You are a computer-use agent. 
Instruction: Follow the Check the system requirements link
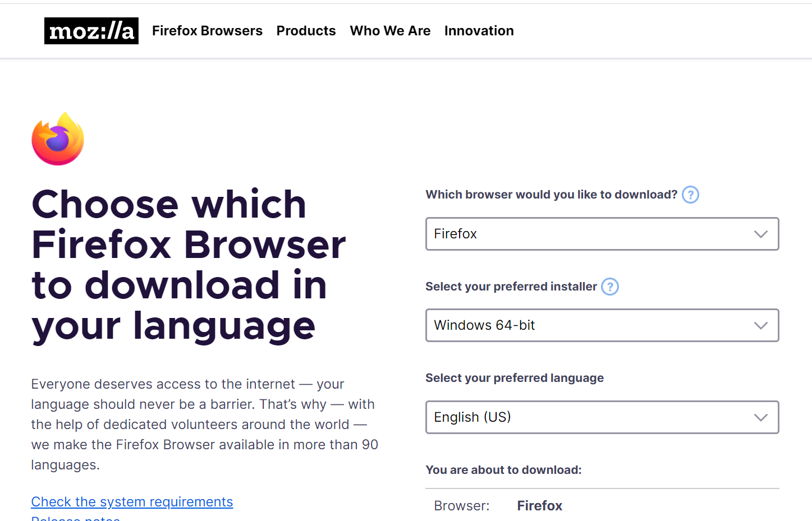[x=132, y=502]
